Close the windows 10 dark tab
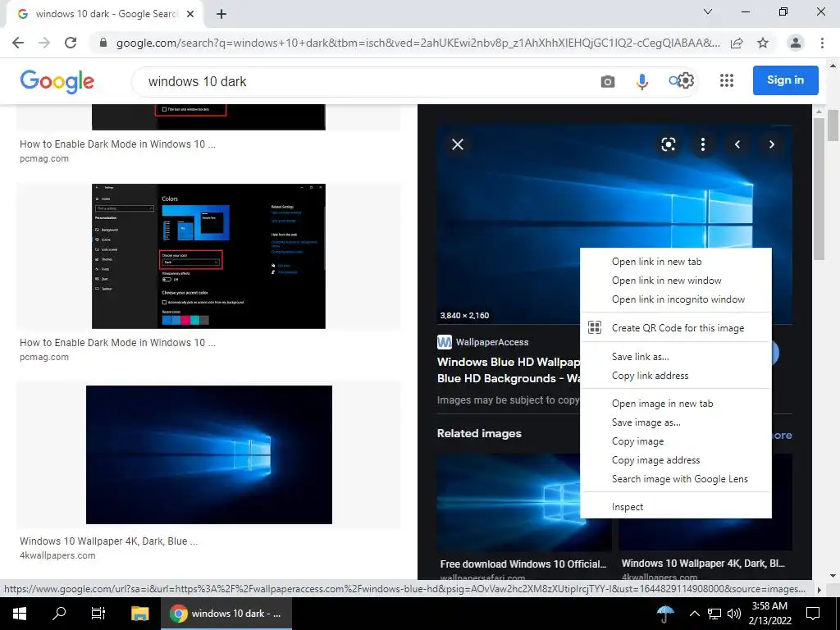The height and width of the screenshot is (630, 840). click(x=190, y=14)
